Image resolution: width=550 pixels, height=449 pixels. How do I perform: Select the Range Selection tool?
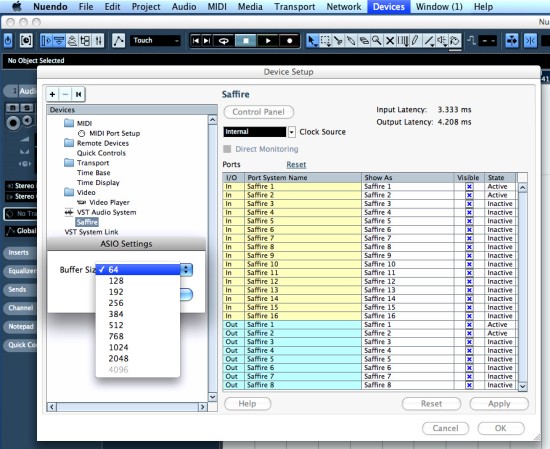[x=326, y=41]
